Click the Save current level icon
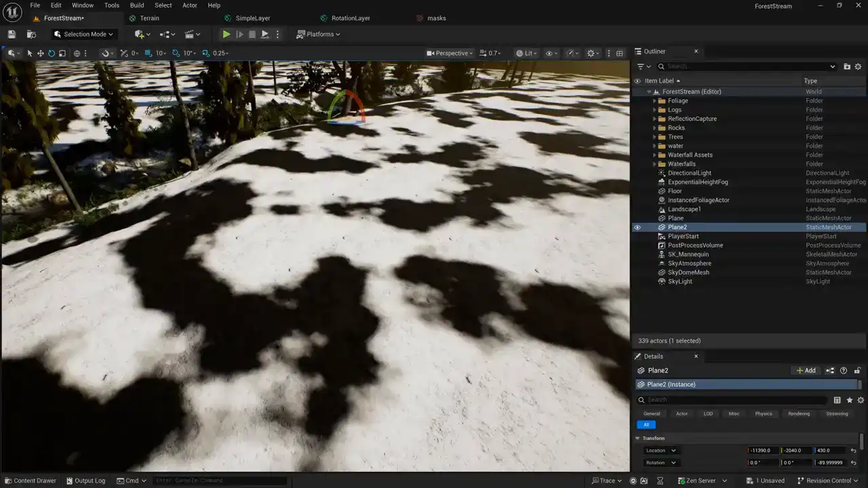The width and height of the screenshot is (868, 488). [x=12, y=34]
